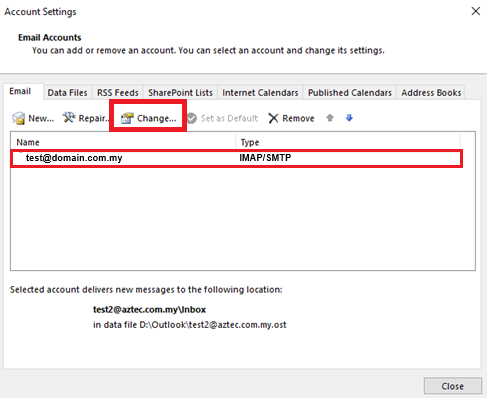Screen dimensions: 487x399
Task: Click the Close button
Action: pyautogui.click(x=453, y=386)
